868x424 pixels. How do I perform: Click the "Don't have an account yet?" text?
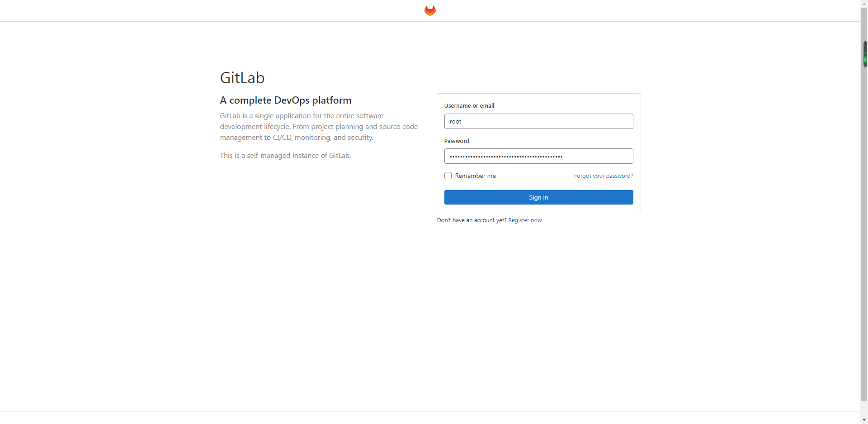[472, 220]
